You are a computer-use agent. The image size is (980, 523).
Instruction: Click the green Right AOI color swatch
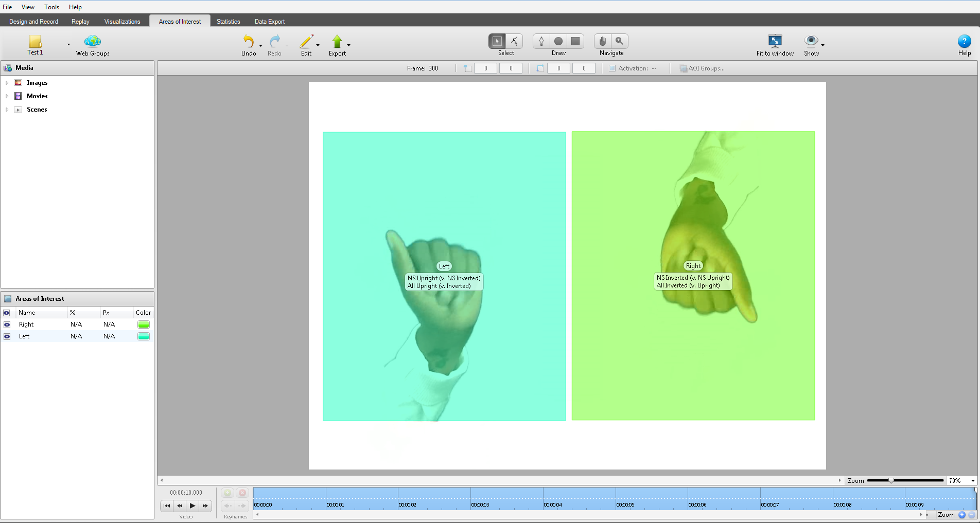pyautogui.click(x=144, y=324)
